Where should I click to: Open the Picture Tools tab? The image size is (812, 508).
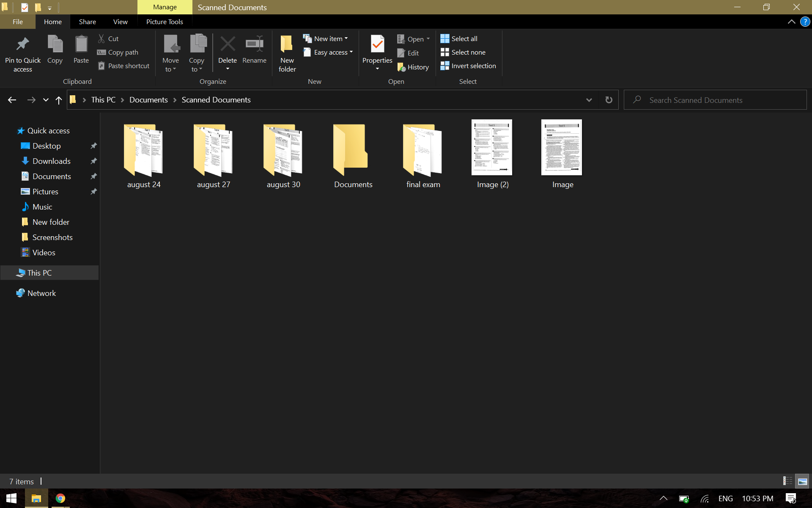point(165,22)
